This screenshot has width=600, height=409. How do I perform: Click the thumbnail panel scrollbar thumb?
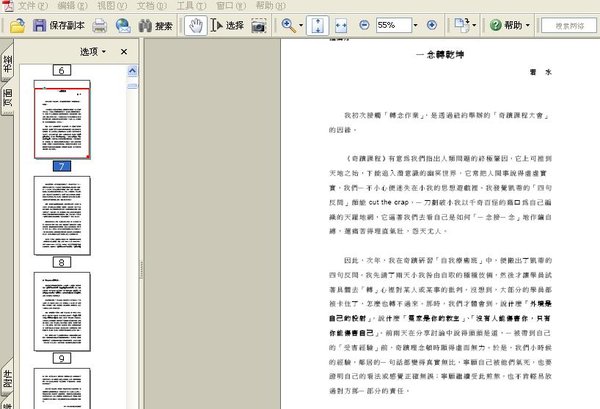(x=132, y=86)
